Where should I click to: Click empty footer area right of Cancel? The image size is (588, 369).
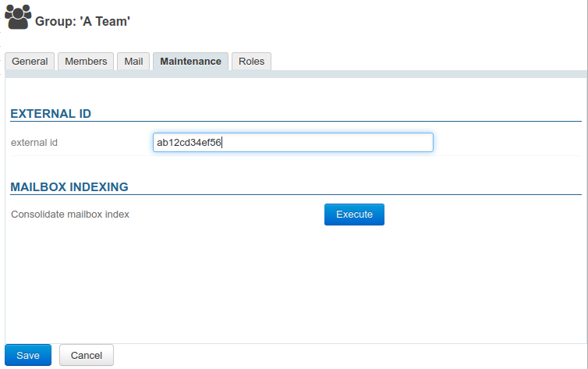click(351, 355)
